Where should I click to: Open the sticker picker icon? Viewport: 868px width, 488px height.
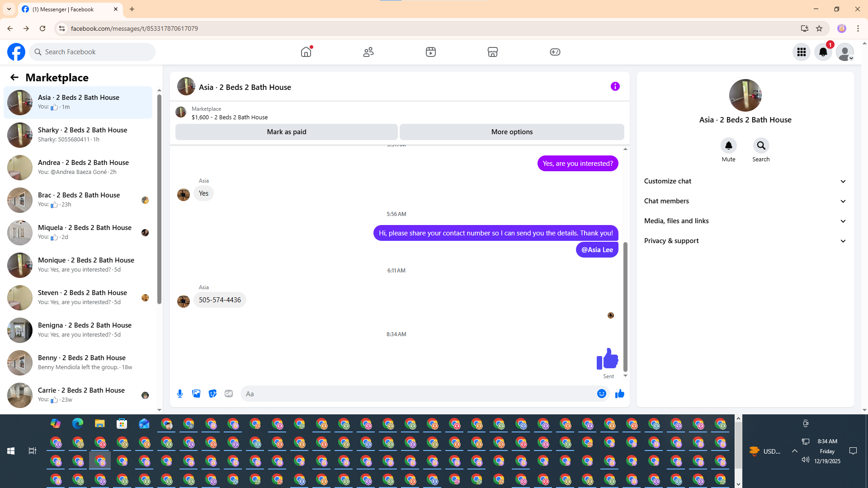[212, 394]
